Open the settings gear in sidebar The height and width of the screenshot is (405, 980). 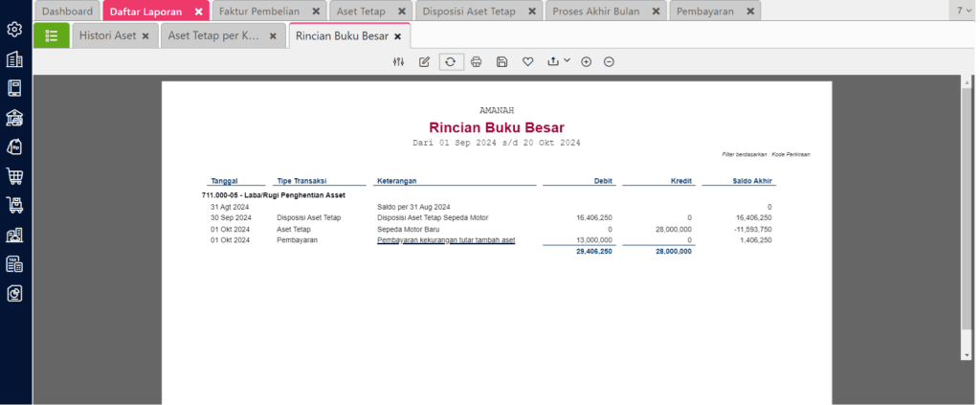(x=15, y=30)
